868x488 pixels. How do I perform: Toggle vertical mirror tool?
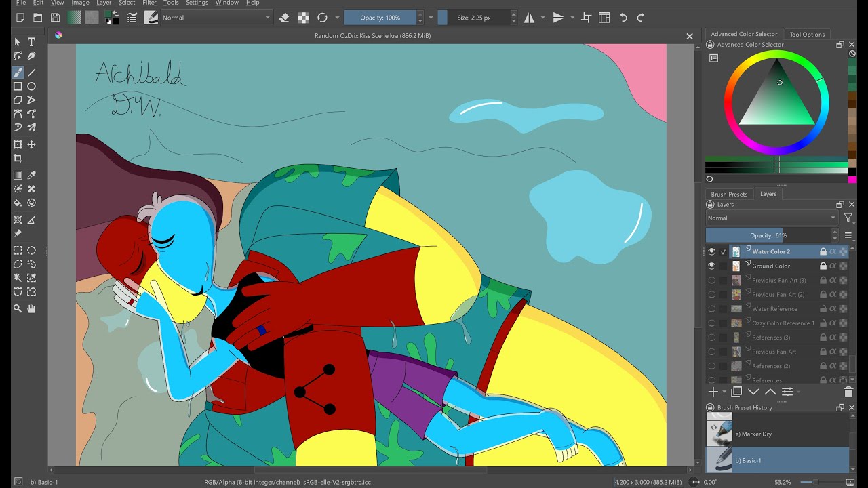point(558,18)
